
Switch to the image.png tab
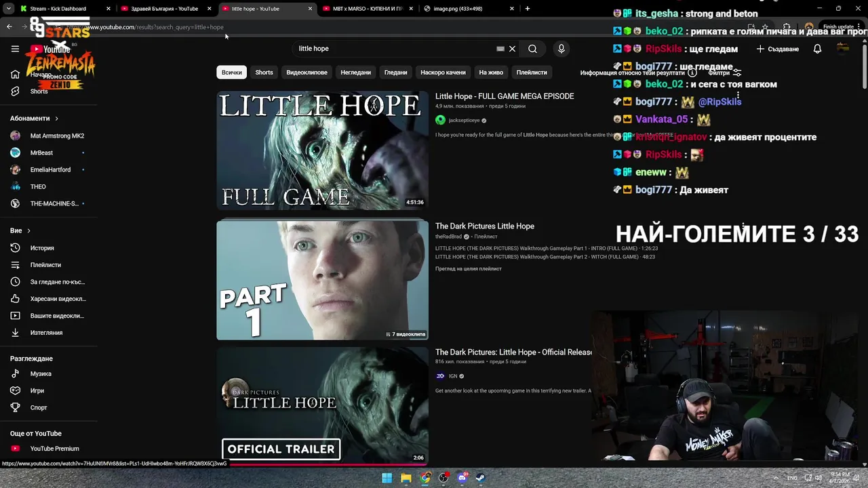pos(468,9)
